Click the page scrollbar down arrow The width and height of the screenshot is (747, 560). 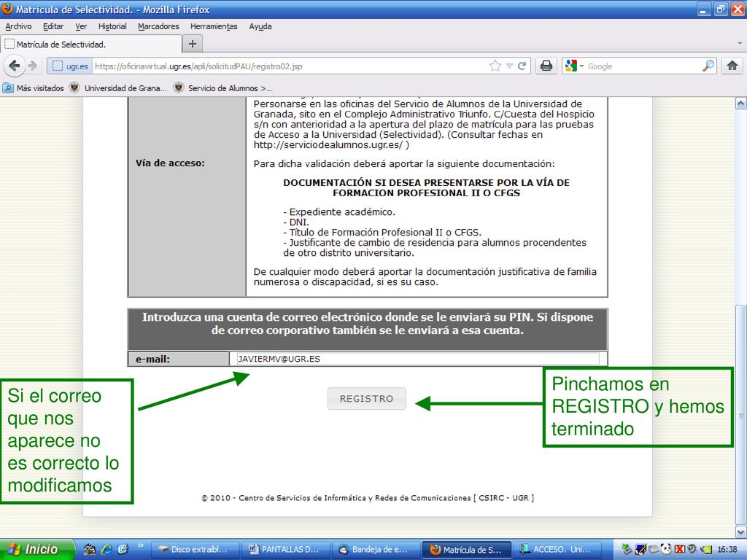click(741, 532)
